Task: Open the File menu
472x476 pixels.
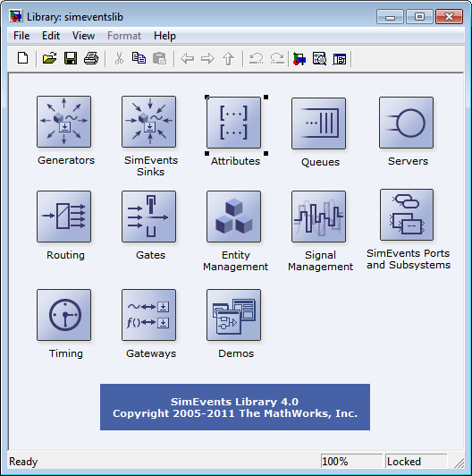Action: coord(21,36)
